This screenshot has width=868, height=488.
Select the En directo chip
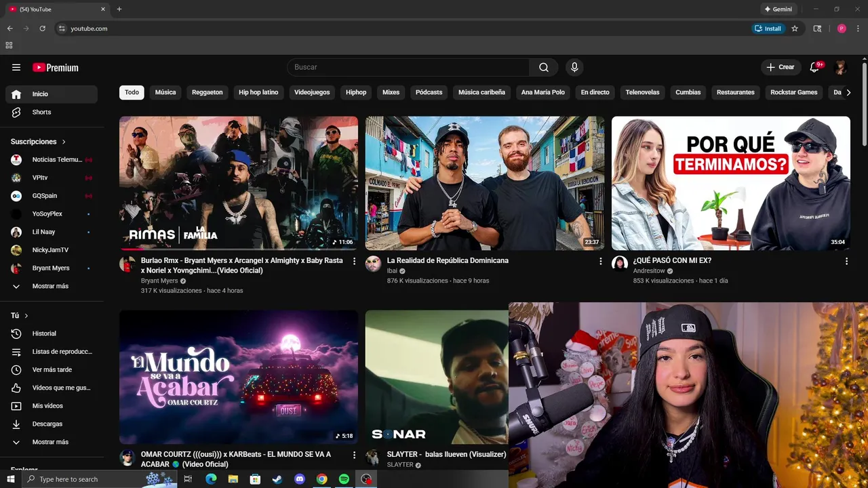point(595,92)
